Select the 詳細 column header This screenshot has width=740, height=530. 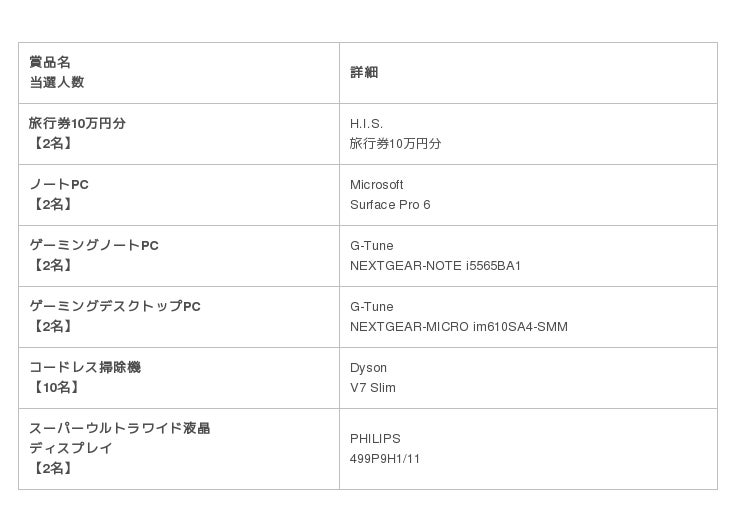pyautogui.click(x=364, y=72)
